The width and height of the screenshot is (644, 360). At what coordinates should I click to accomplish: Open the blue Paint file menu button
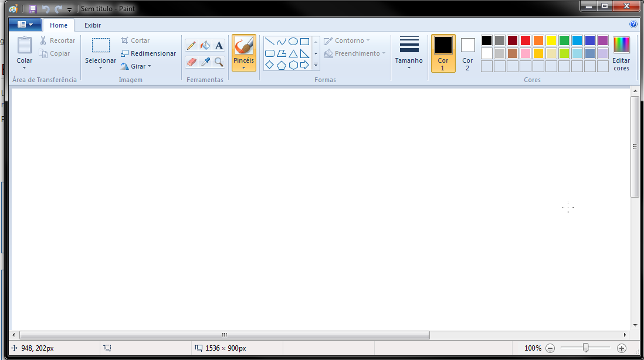(25, 25)
